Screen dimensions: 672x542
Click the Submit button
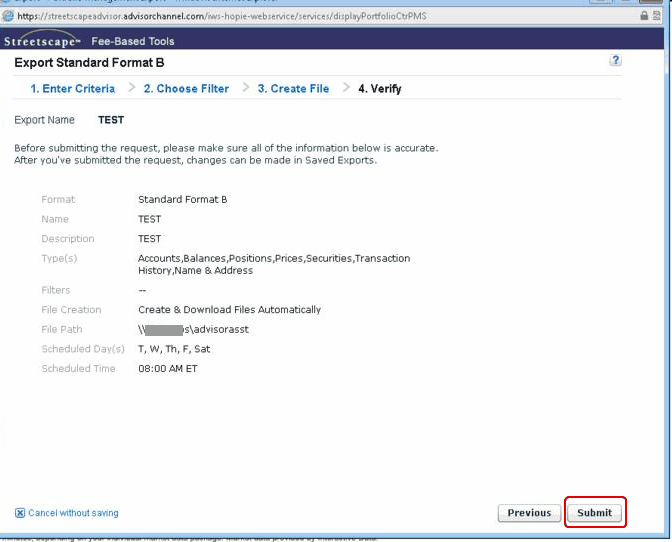tap(594, 512)
